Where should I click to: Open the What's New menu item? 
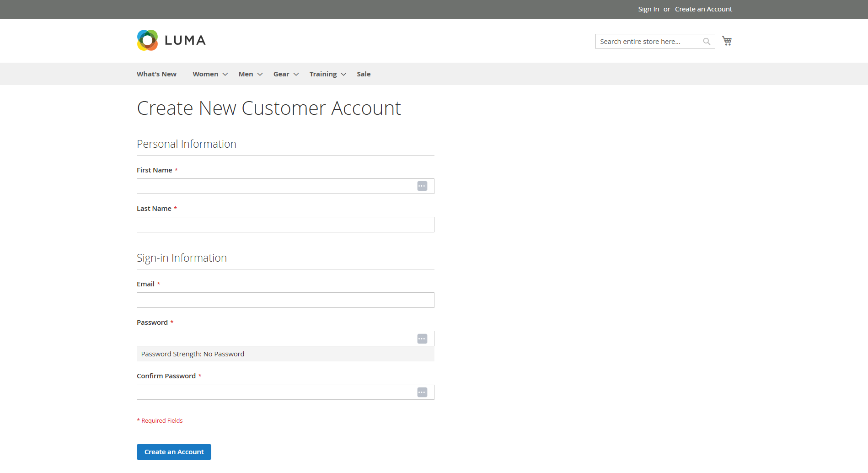click(156, 74)
